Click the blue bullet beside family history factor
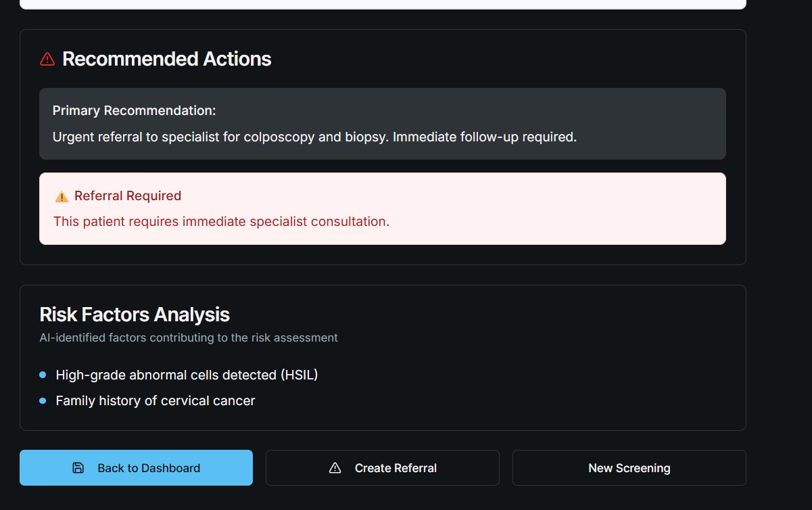This screenshot has height=510, width=812. 43,401
